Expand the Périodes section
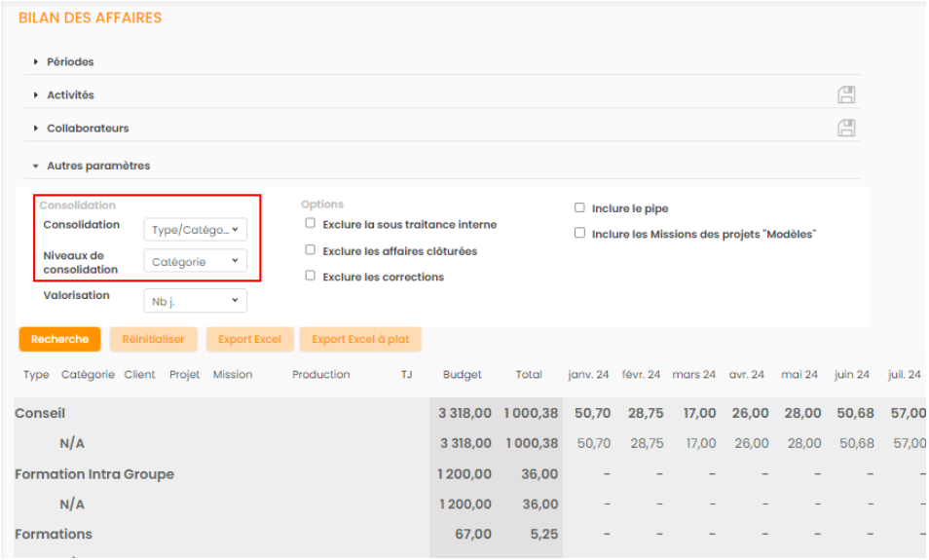Screen dimensions: 929x560 [x=70, y=62]
